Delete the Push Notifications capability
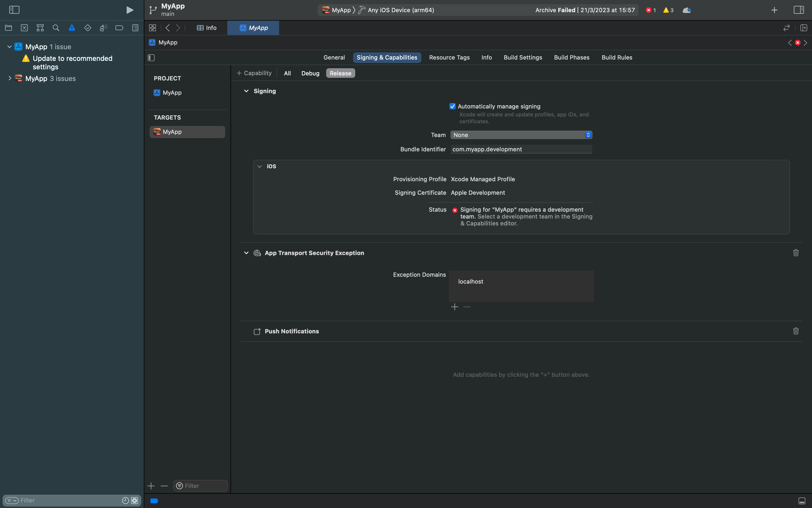Image resolution: width=812 pixels, height=508 pixels. click(x=796, y=331)
